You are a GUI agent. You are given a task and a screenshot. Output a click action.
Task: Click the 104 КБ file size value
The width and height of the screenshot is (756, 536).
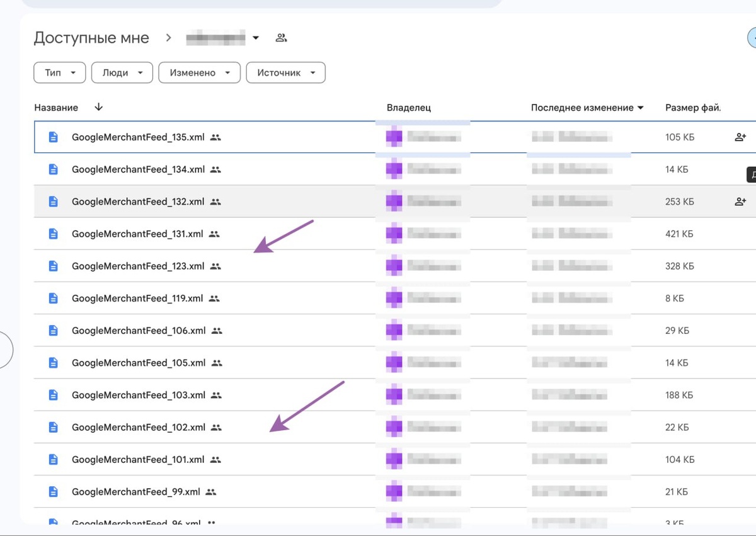(x=680, y=459)
